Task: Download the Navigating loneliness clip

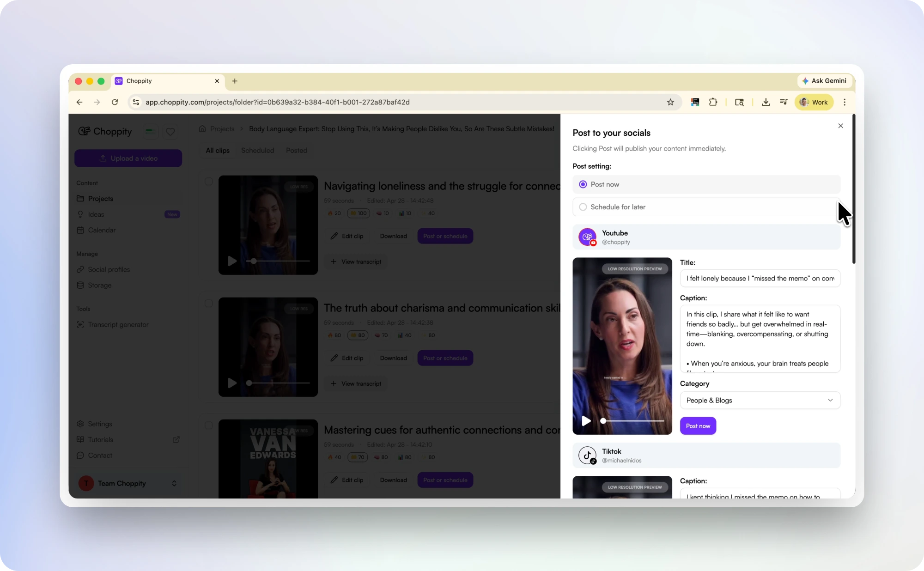Action: (x=394, y=236)
